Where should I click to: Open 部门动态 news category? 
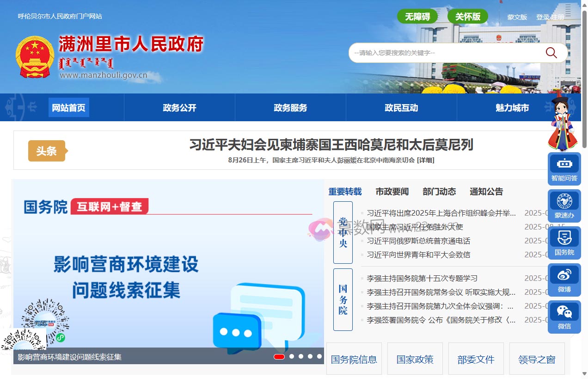coord(439,191)
